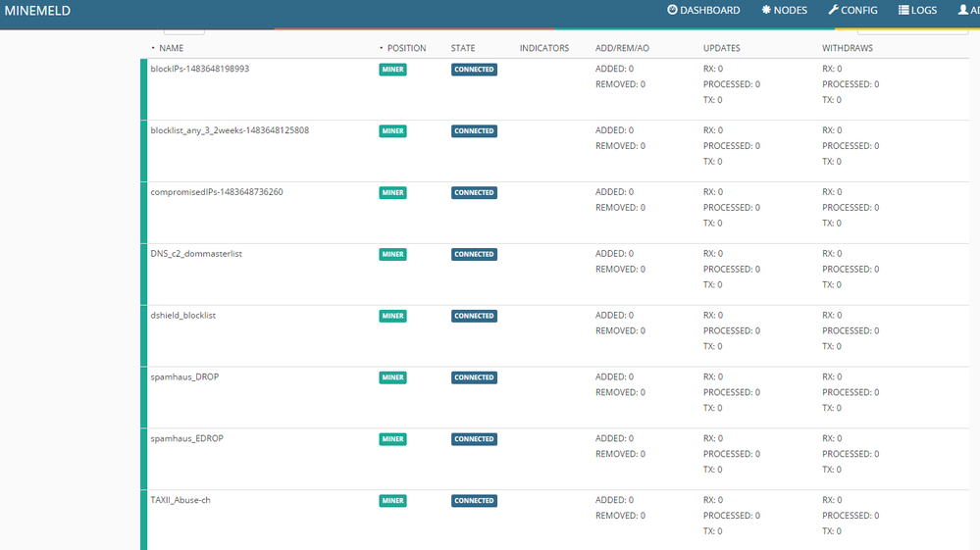The image size is (980, 550).
Task: Open node DNS_c2_dommasterlist
Action: (195, 254)
